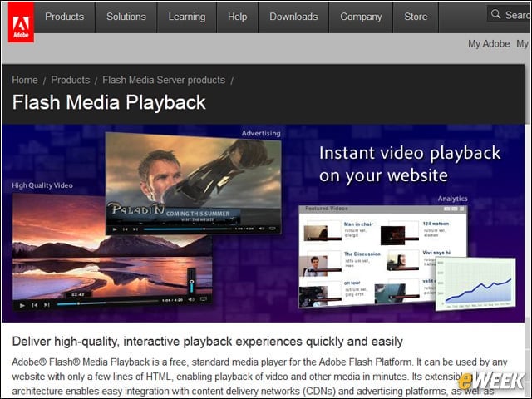The image size is (532, 399).
Task: Click the sunset video seek bar
Action: (108, 303)
